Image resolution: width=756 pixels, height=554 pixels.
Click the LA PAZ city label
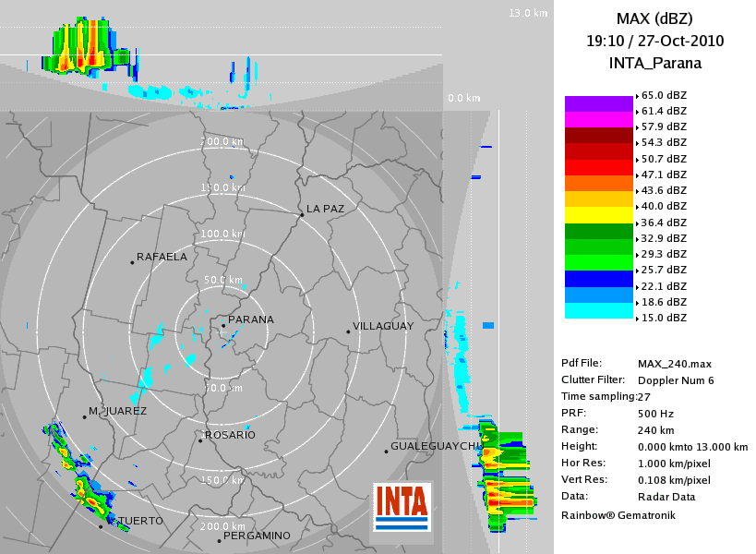[x=326, y=209]
